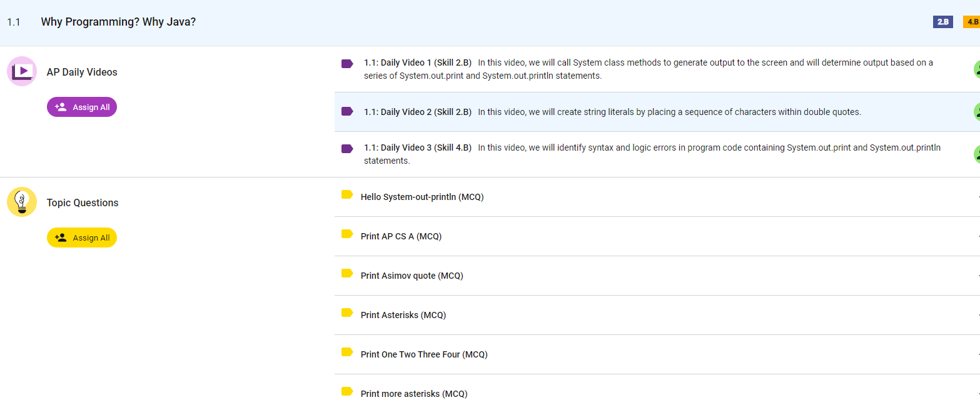Assign all Topic Questions
980x400 pixels.
tap(82, 238)
